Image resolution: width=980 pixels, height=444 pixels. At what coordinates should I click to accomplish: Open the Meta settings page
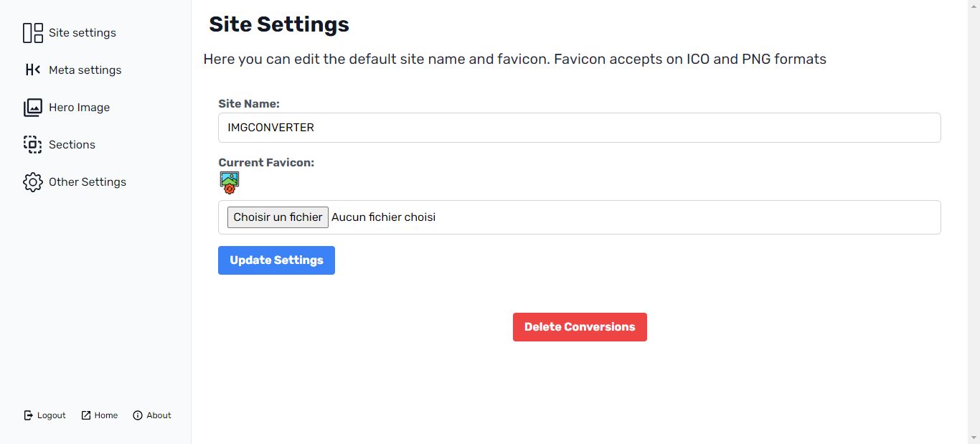click(x=85, y=70)
